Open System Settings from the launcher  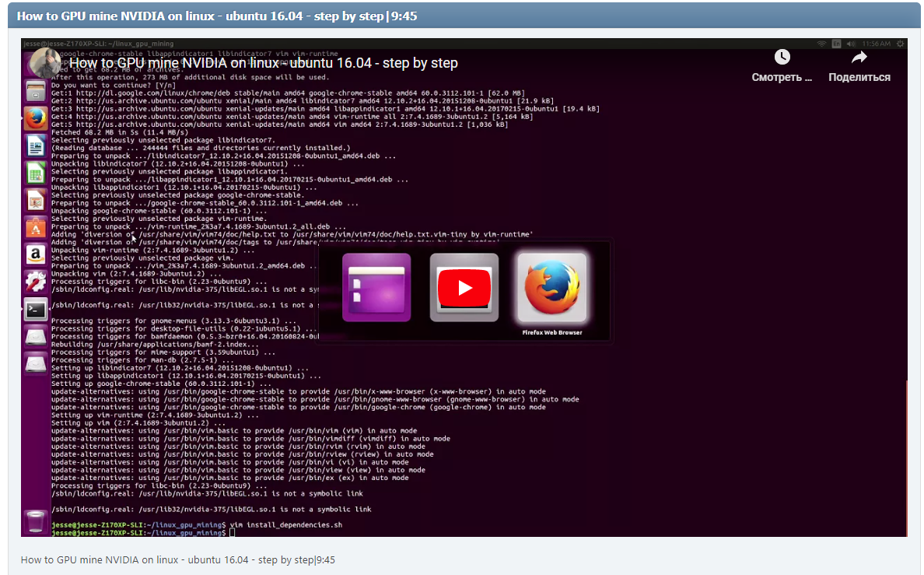point(36,282)
